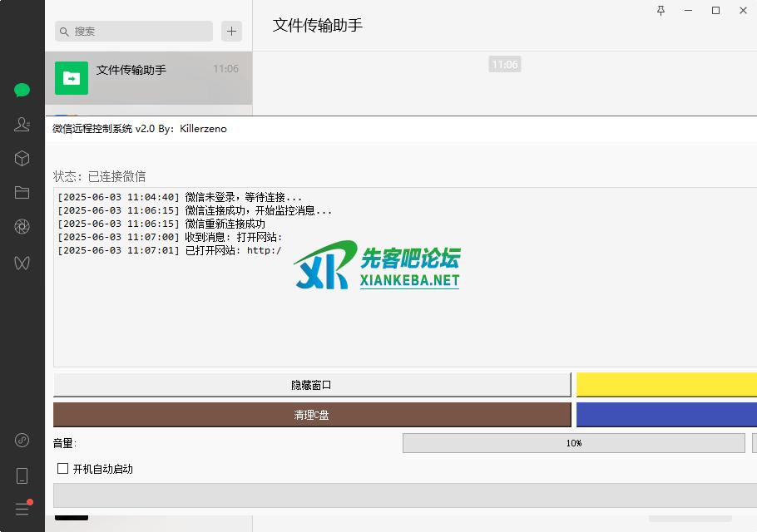Screen dimensions: 757x532
Task: Pin the WeChat window on top
Action: pos(661,11)
